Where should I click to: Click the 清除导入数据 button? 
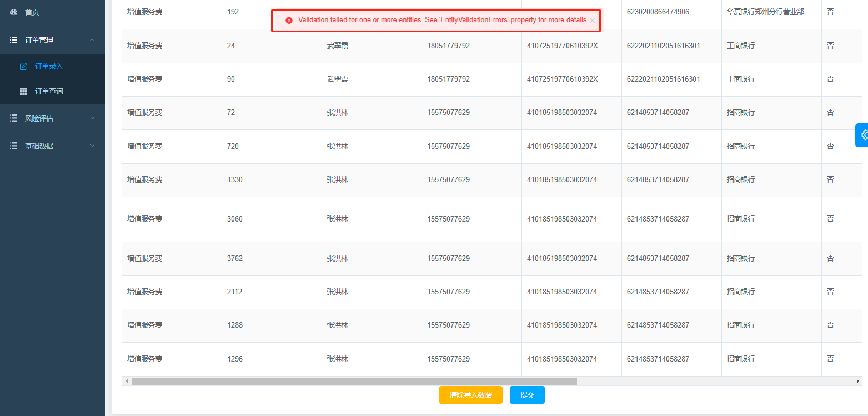click(x=471, y=395)
